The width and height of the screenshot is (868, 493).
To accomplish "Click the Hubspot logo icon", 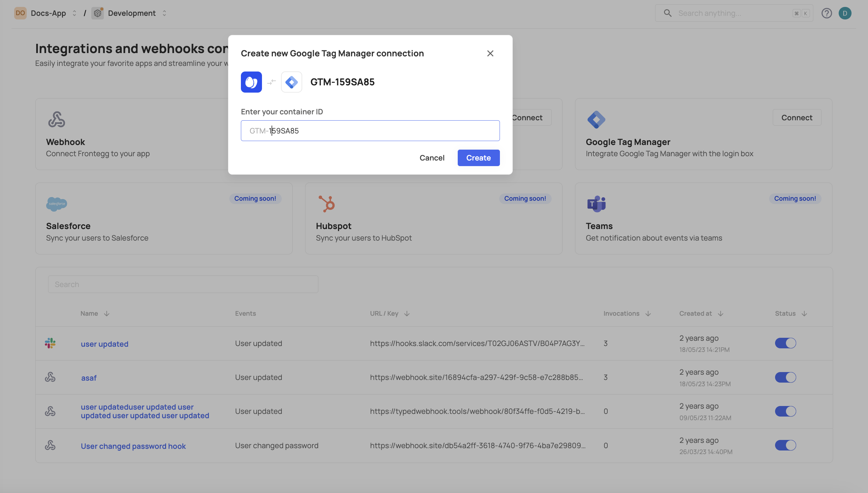I will pyautogui.click(x=326, y=204).
